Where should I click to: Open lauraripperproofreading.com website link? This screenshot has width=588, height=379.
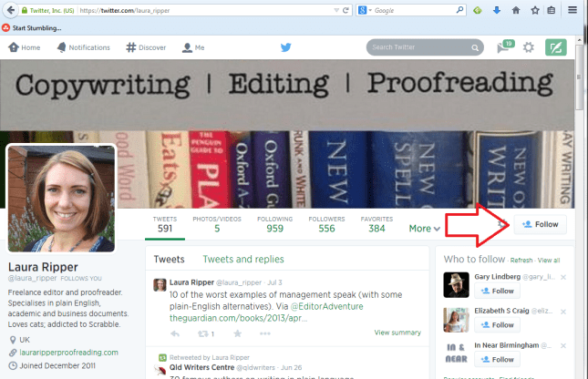[x=68, y=353]
